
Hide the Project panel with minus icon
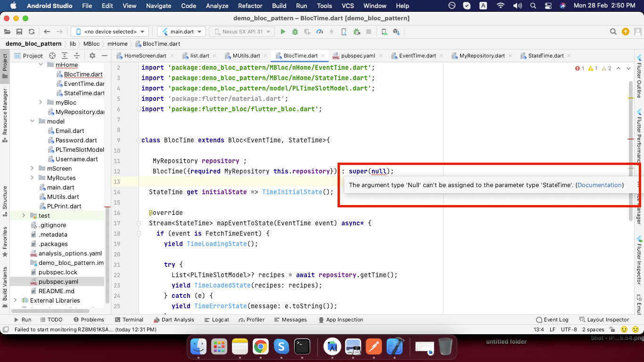[x=104, y=56]
